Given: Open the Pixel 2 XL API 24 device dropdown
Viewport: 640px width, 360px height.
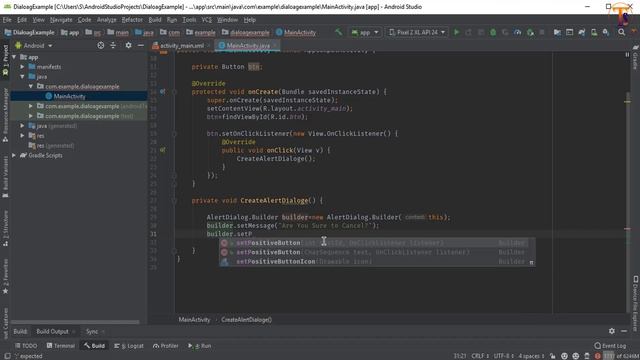Looking at the screenshot, I should click(x=417, y=32).
